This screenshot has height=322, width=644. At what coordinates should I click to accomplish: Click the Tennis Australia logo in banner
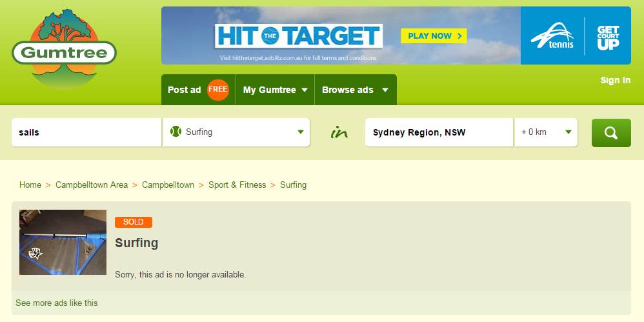(552, 35)
